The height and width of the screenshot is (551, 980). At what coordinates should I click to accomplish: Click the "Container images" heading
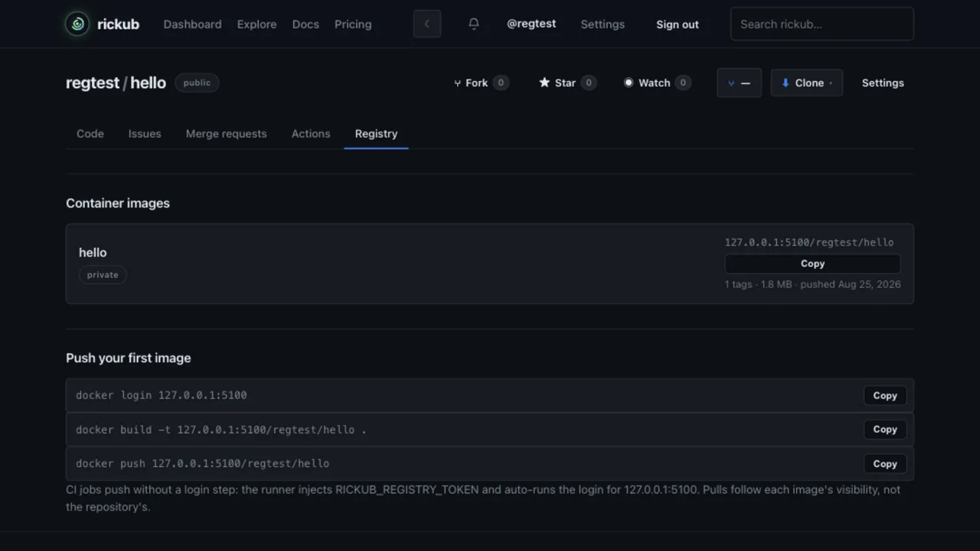tap(118, 204)
